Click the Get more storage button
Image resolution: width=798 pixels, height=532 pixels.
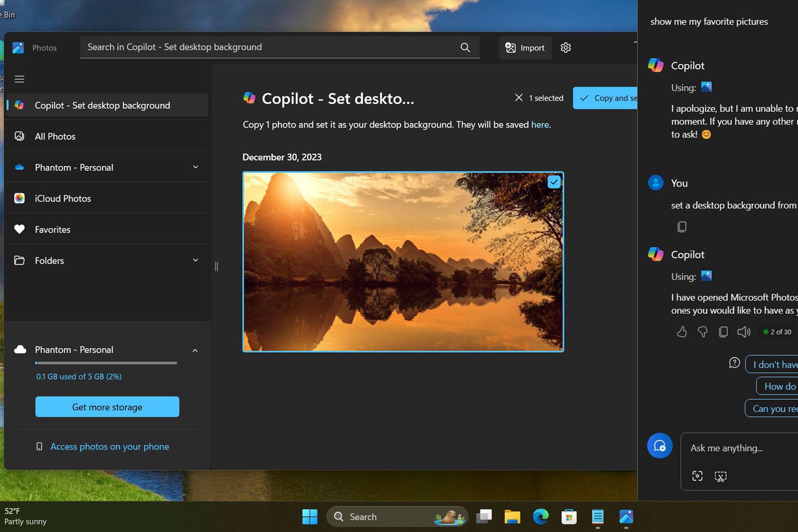coord(107,407)
